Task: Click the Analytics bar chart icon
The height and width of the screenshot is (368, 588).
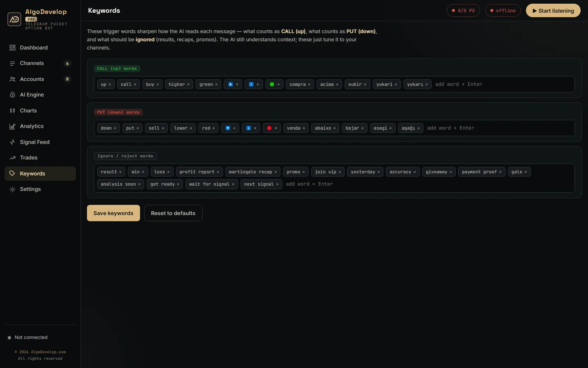Action: pyautogui.click(x=12, y=126)
